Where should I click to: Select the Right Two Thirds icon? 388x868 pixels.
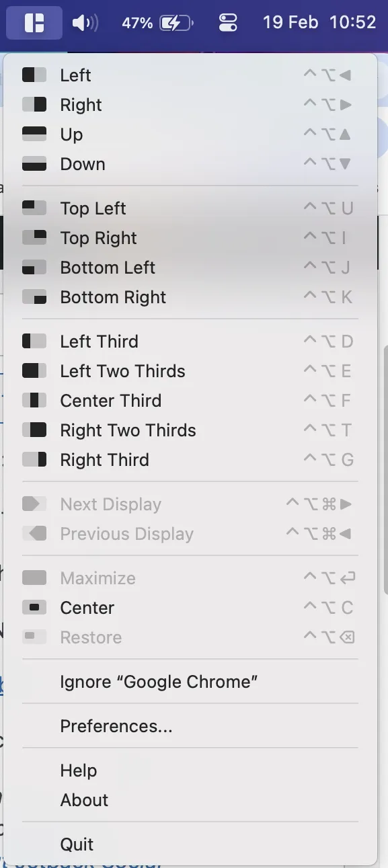pyautogui.click(x=34, y=430)
